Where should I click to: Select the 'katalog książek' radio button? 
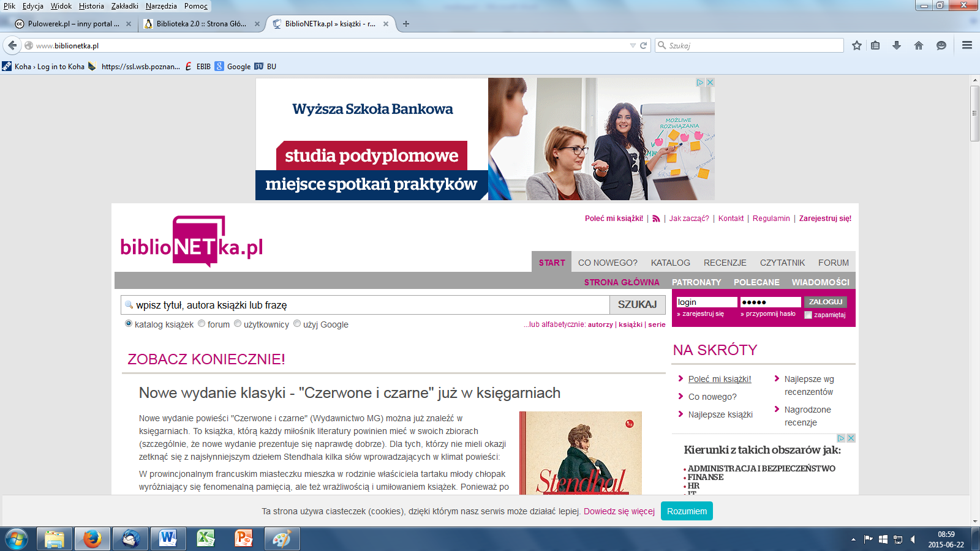(129, 323)
